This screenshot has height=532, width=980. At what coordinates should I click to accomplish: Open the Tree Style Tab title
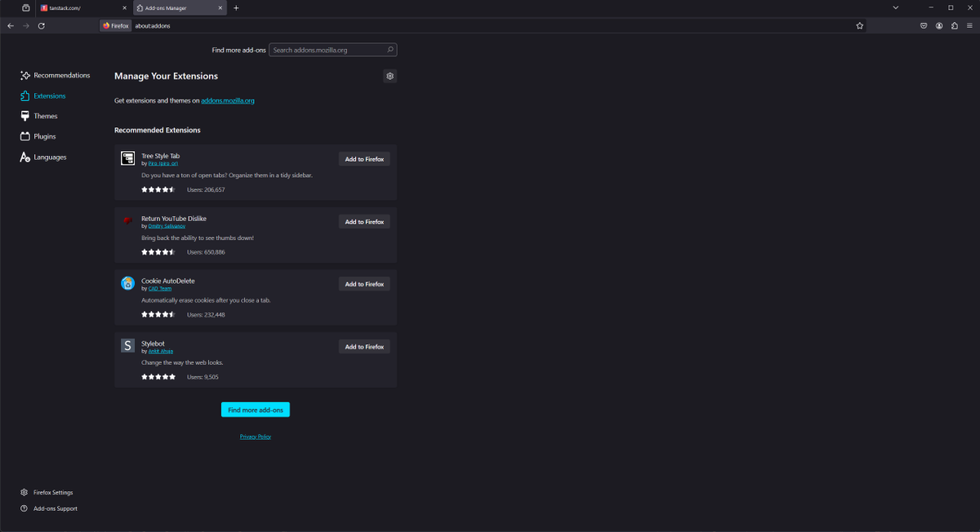point(160,156)
